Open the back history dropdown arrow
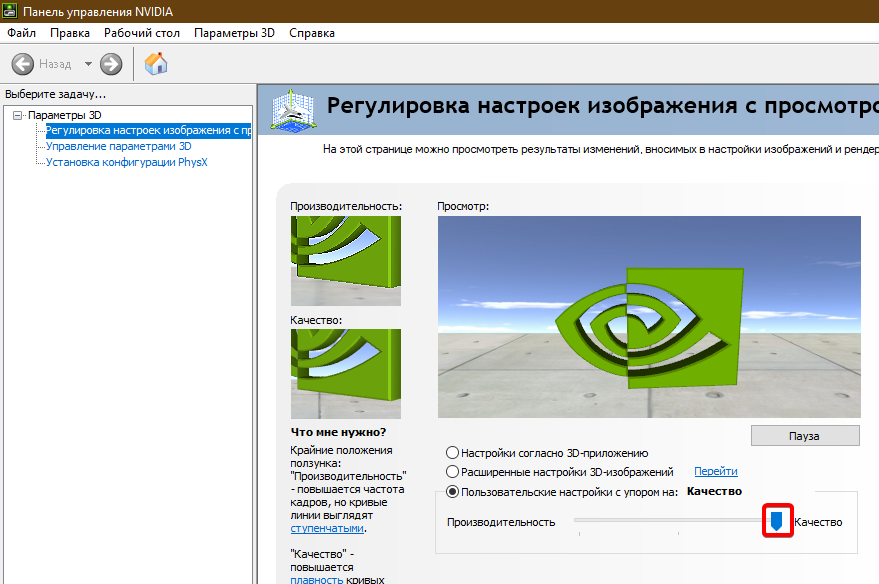879x584 pixels. 88,64
